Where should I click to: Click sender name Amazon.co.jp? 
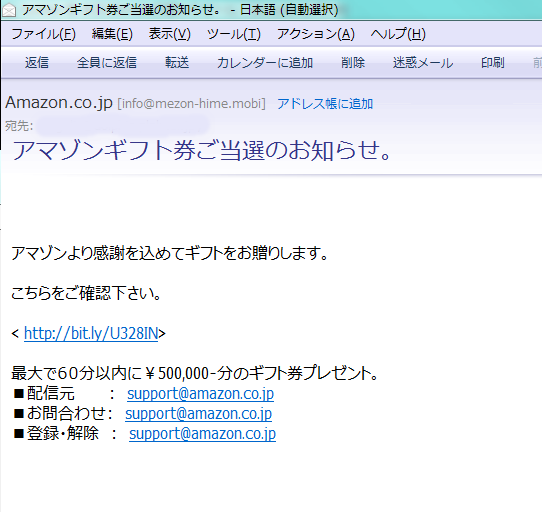click(59, 103)
